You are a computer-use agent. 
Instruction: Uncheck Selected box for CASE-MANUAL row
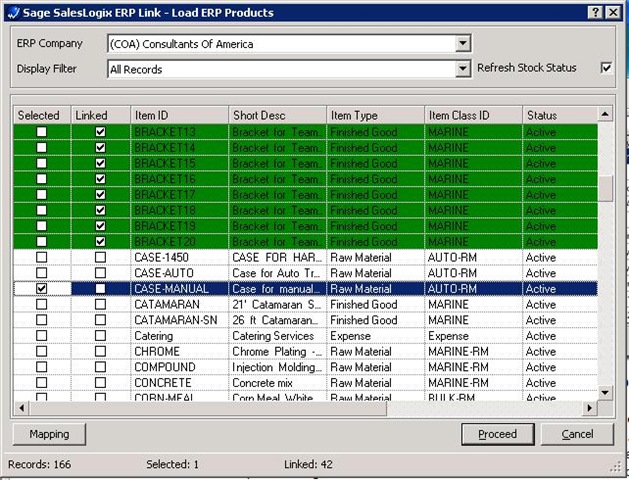40,289
